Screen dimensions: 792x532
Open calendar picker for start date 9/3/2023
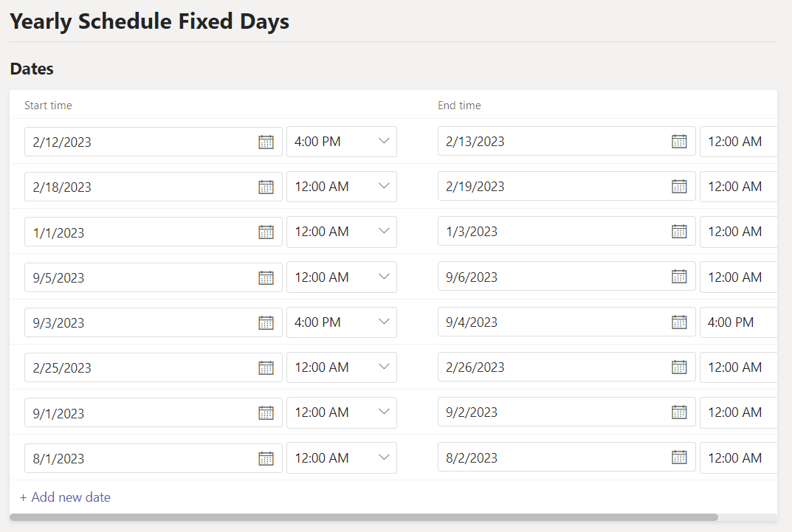pos(266,322)
